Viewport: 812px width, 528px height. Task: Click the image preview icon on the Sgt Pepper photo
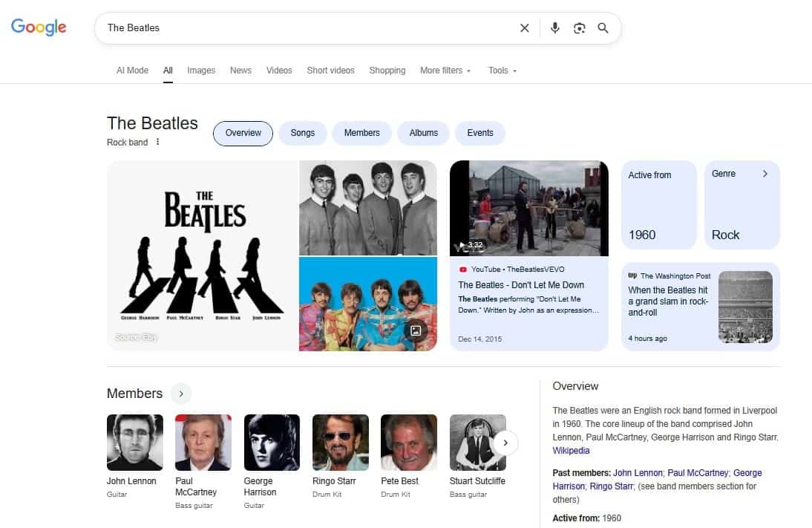pyautogui.click(x=416, y=330)
